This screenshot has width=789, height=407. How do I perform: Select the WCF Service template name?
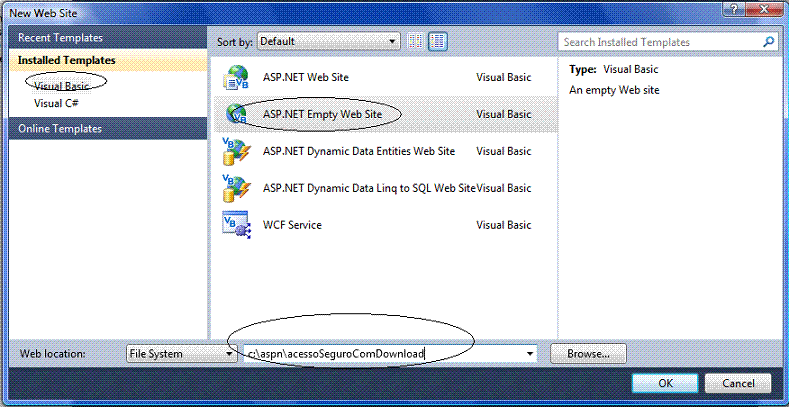point(292,225)
